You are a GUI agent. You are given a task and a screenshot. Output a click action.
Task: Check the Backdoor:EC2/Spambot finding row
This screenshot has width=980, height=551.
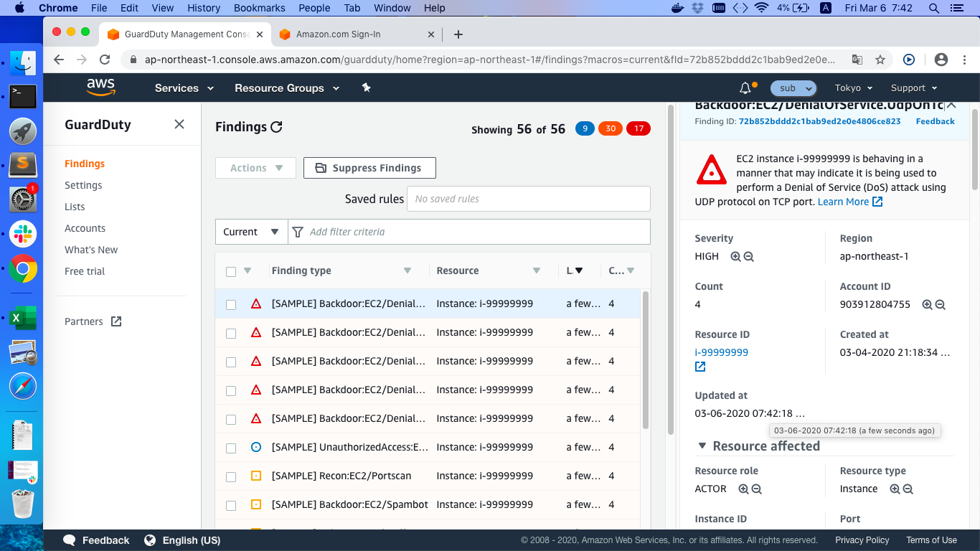point(231,505)
